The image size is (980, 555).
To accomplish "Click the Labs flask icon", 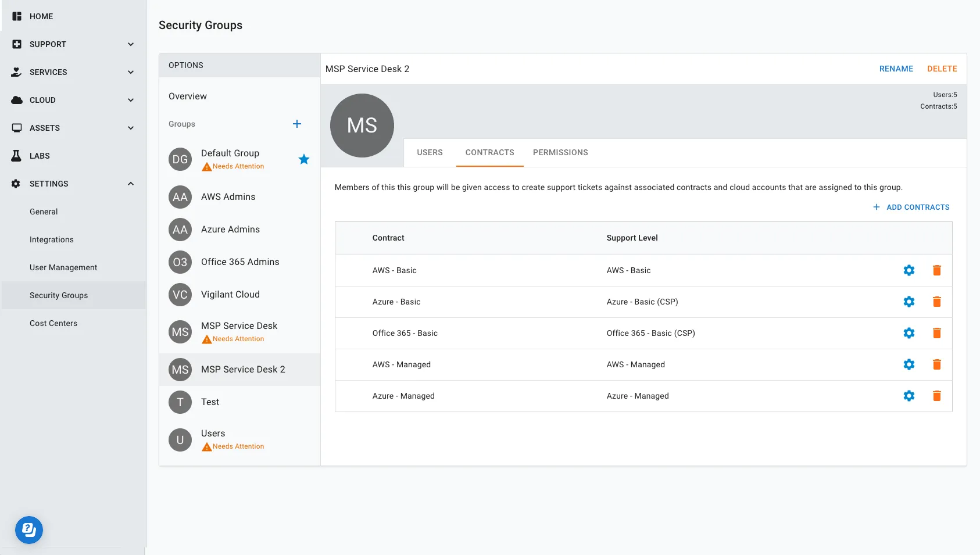I will (x=17, y=156).
